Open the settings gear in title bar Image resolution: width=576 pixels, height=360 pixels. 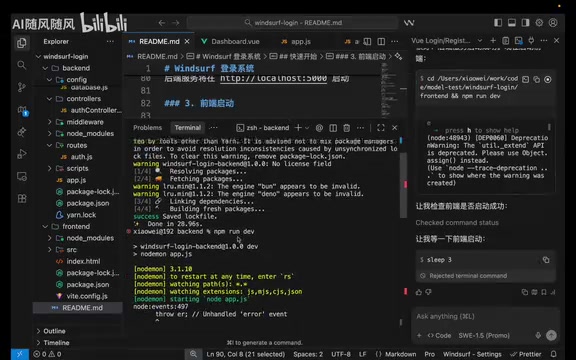coord(539,23)
